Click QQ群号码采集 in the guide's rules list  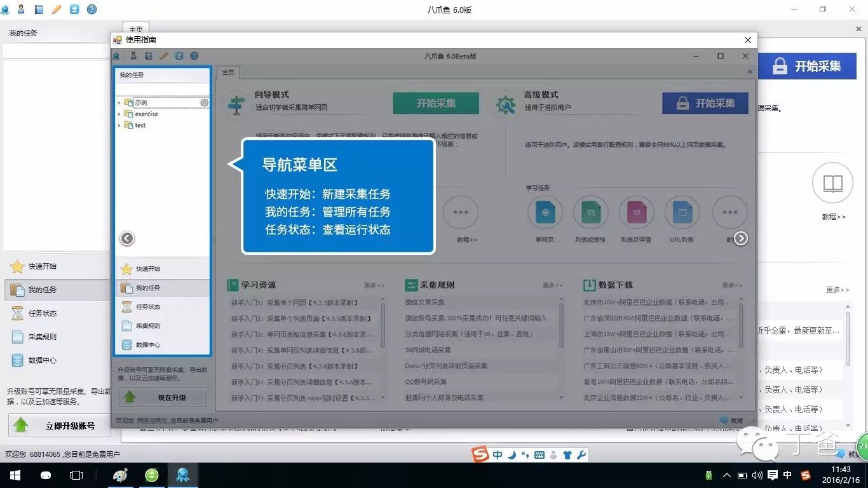(426, 382)
